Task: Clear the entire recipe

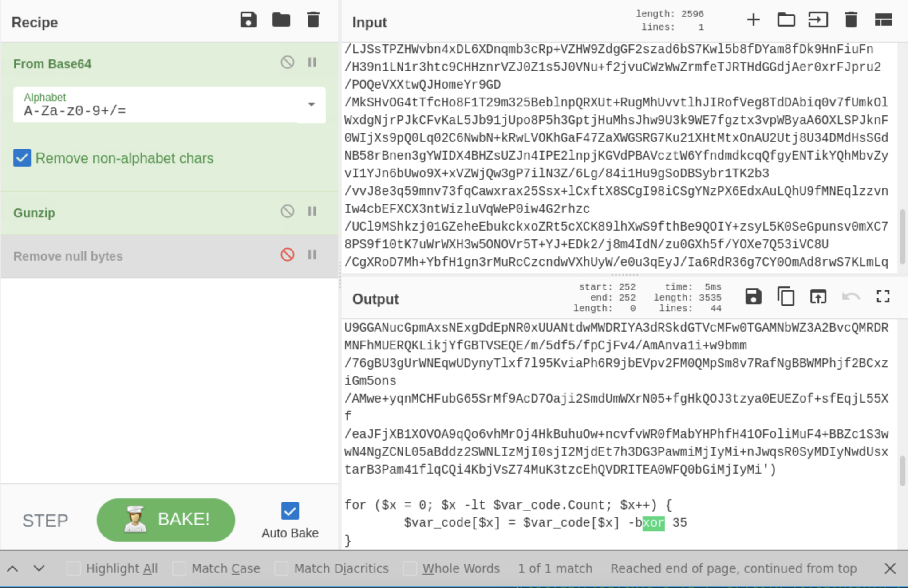Action: pos(313,20)
